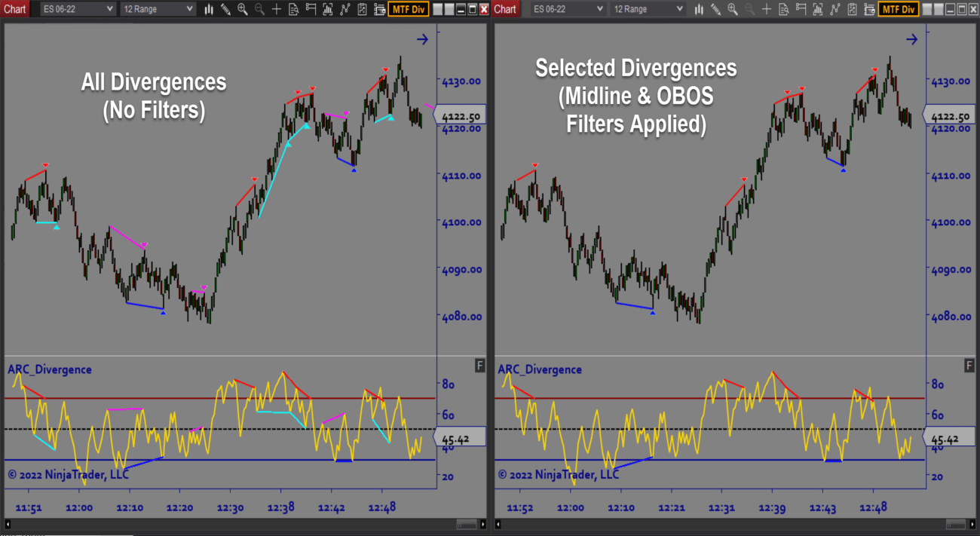Screen dimensions: 980x536
Task: Activate the Crosshair cursor tool
Action: [276, 10]
